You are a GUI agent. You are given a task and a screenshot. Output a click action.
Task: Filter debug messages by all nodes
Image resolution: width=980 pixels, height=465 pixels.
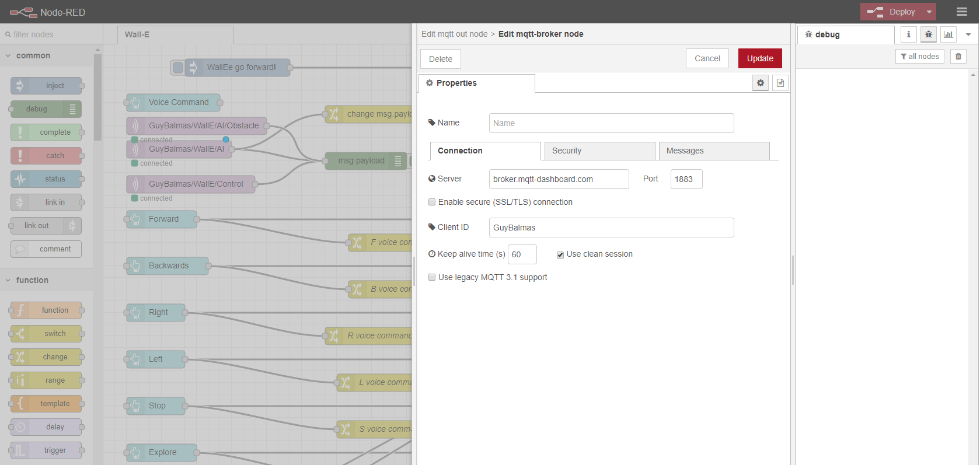(x=920, y=56)
